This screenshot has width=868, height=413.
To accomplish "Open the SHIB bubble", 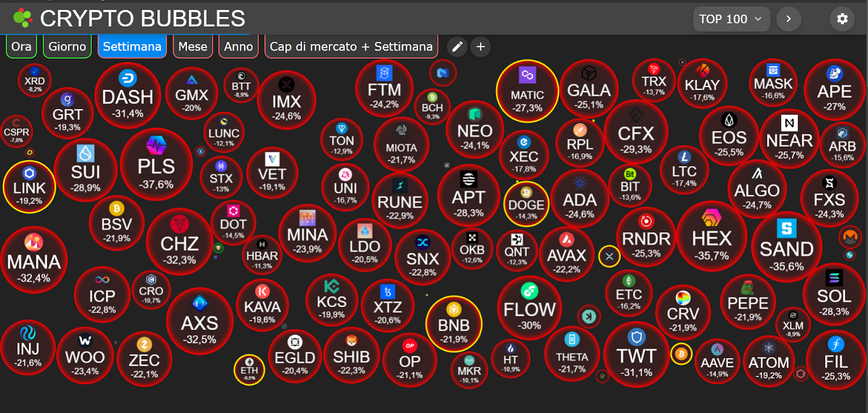I will (352, 355).
